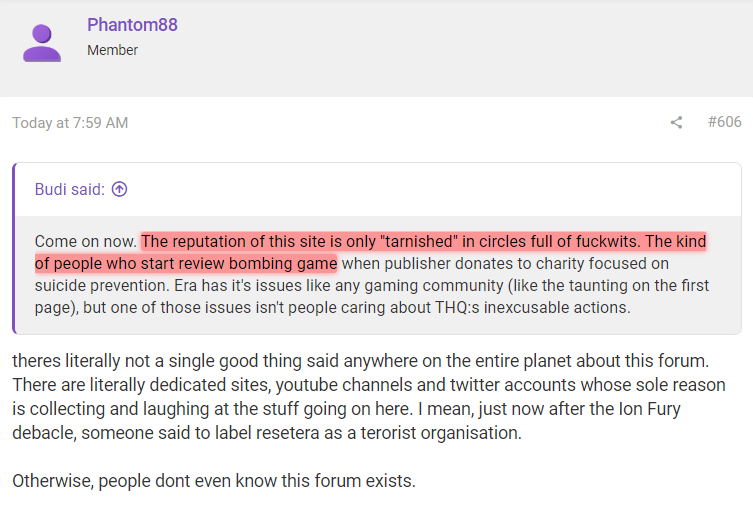Click the "Today at 7:59 AM" timestamp

point(70,123)
